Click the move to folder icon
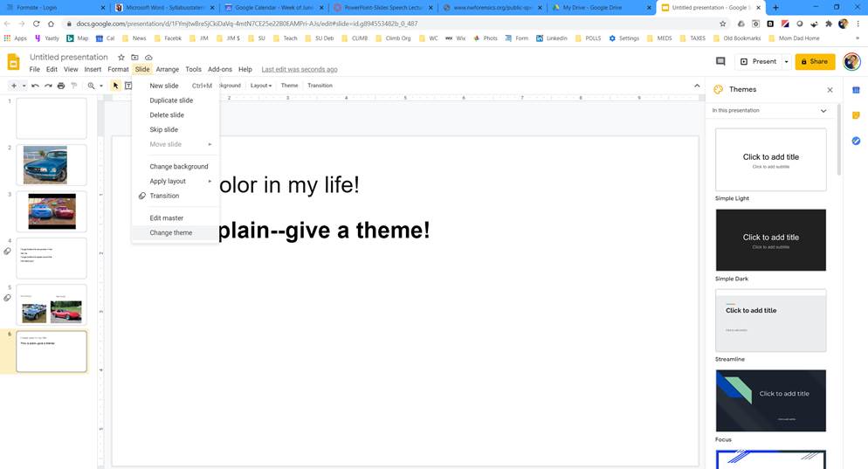This screenshot has height=469, width=868. tap(135, 58)
